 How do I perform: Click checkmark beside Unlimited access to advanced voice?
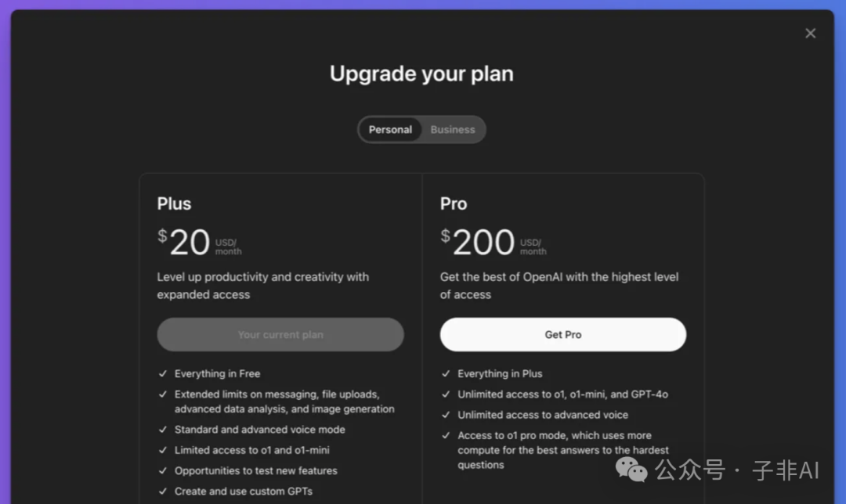pos(446,415)
